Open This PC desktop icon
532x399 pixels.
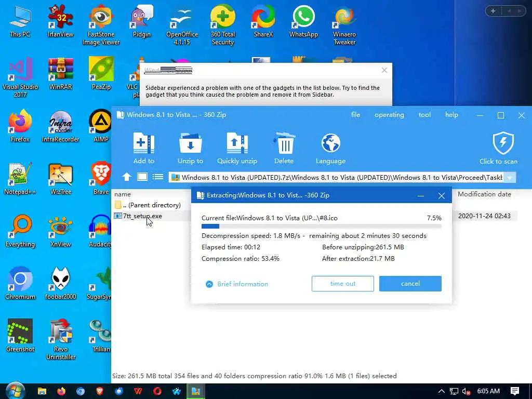coord(20,22)
